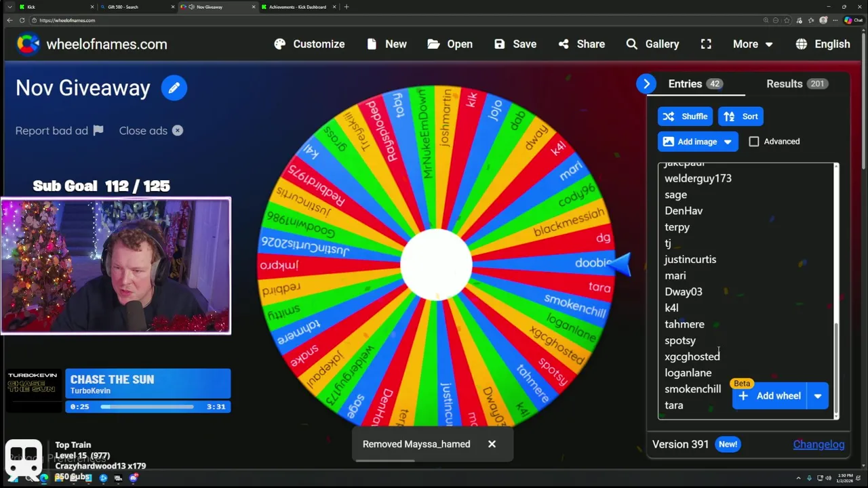Save the current wheel
Image resolution: width=868 pixels, height=488 pixels.
pyautogui.click(x=515, y=44)
